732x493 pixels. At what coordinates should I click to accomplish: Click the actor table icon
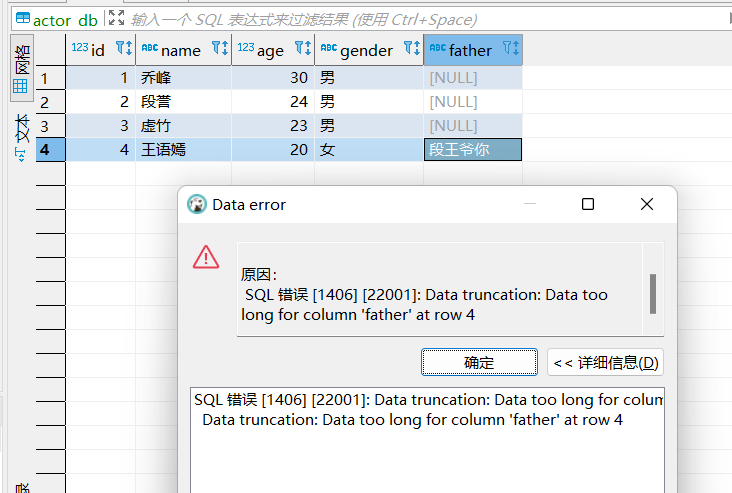23,19
